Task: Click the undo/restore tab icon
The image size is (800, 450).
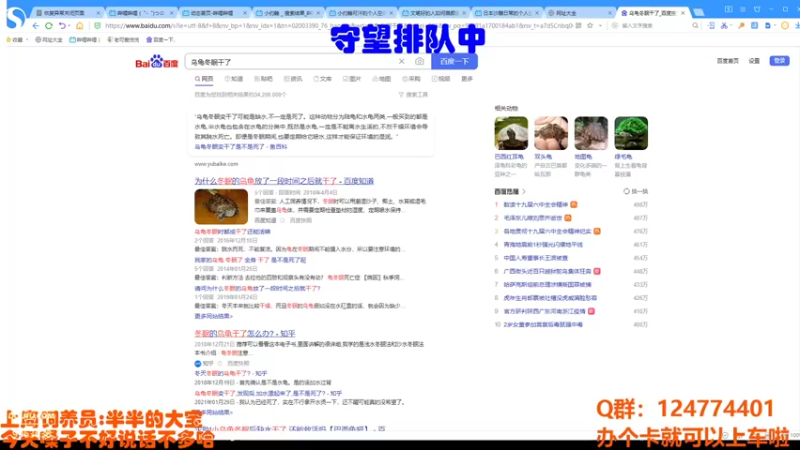Action: 62,26
